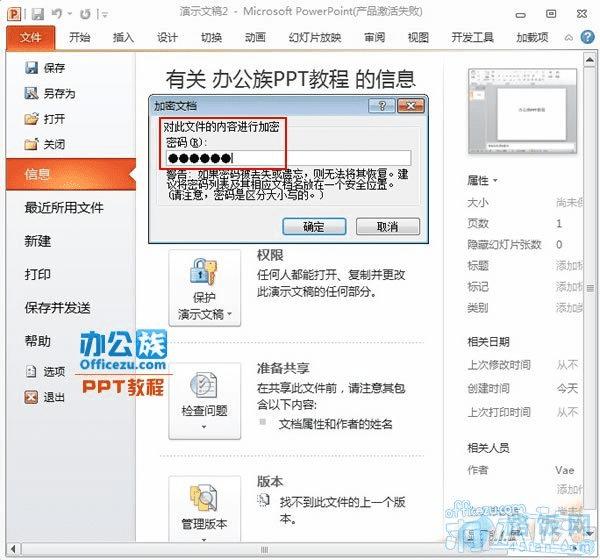Image resolution: width=600 pixels, height=560 pixels.
Task: Confirm password with 确定 button
Action: tap(314, 227)
